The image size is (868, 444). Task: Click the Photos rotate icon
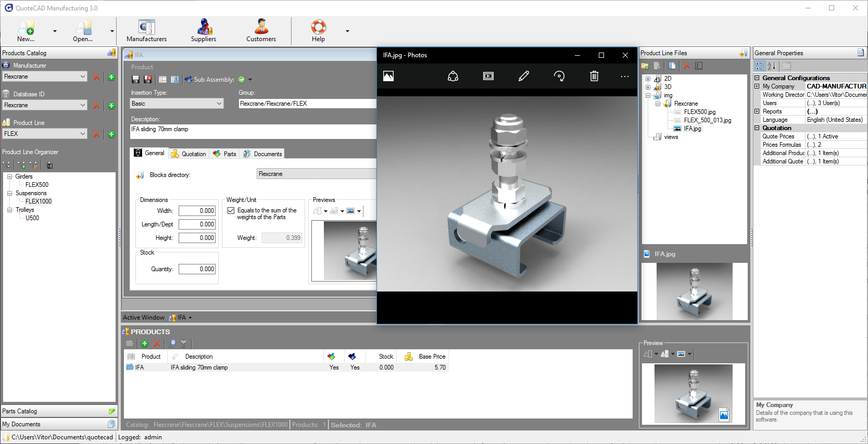(x=559, y=76)
